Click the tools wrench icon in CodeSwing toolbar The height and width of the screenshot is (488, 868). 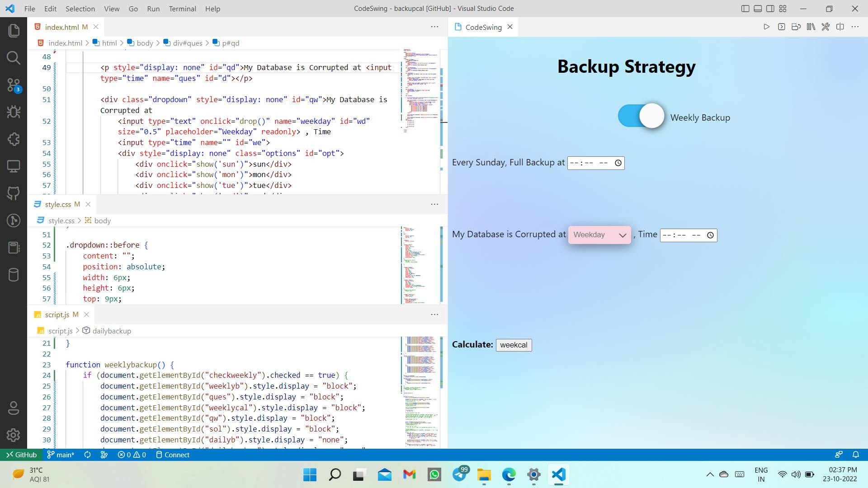tap(826, 27)
